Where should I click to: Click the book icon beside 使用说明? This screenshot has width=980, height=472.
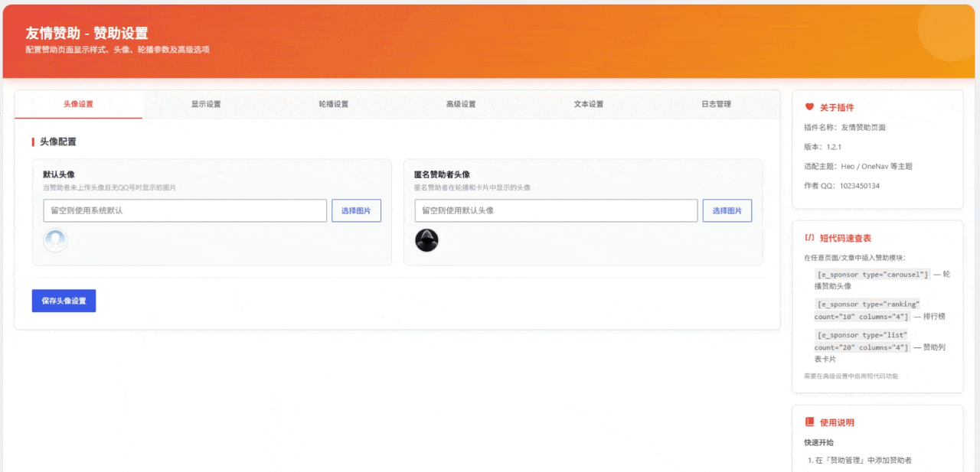click(x=809, y=422)
